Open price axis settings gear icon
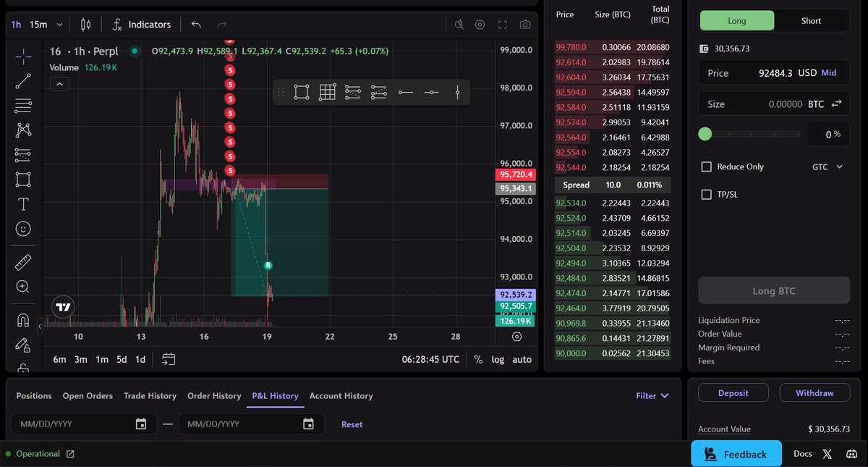This screenshot has width=868, height=467. pyautogui.click(x=516, y=337)
